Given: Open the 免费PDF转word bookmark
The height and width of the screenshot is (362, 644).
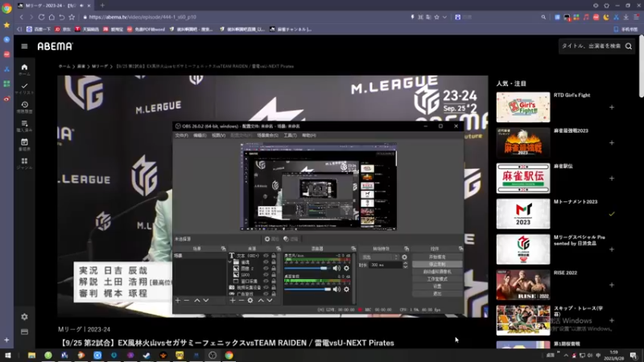Looking at the screenshot, I should pyautogui.click(x=146, y=29).
